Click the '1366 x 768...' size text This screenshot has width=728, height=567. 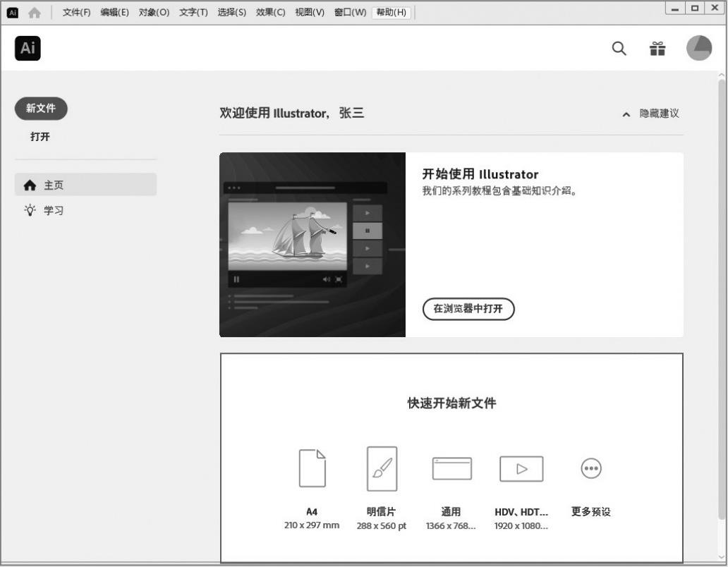pyautogui.click(x=451, y=525)
